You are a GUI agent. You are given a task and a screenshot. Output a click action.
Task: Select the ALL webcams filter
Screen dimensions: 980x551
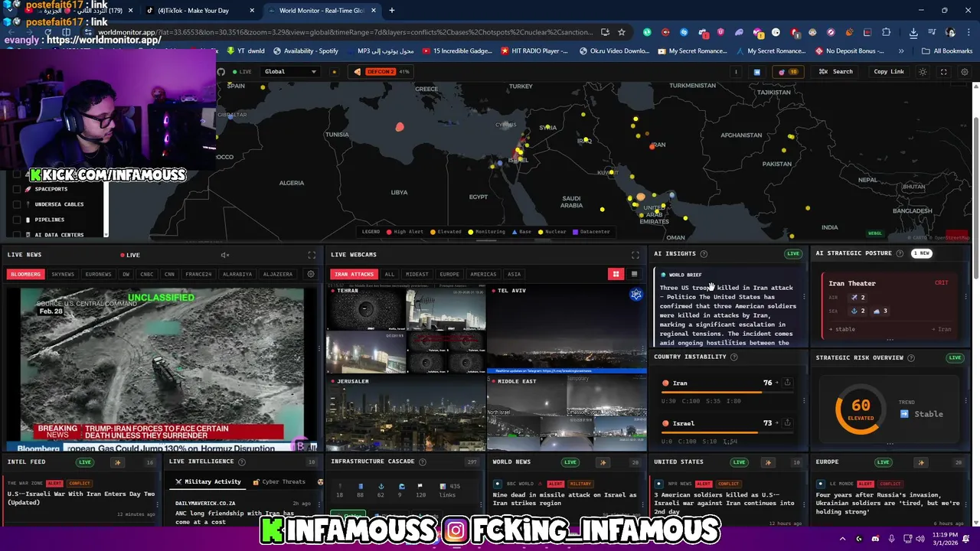pyautogui.click(x=390, y=274)
